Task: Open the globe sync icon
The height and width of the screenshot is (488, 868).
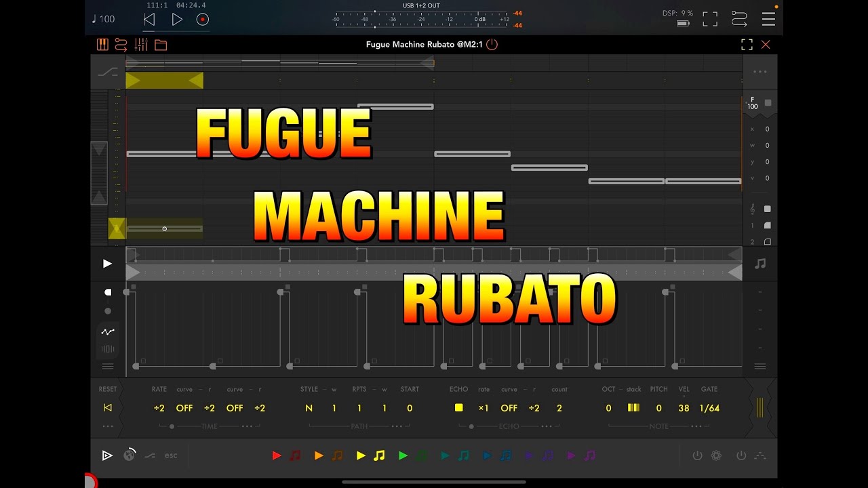Action: (130, 455)
